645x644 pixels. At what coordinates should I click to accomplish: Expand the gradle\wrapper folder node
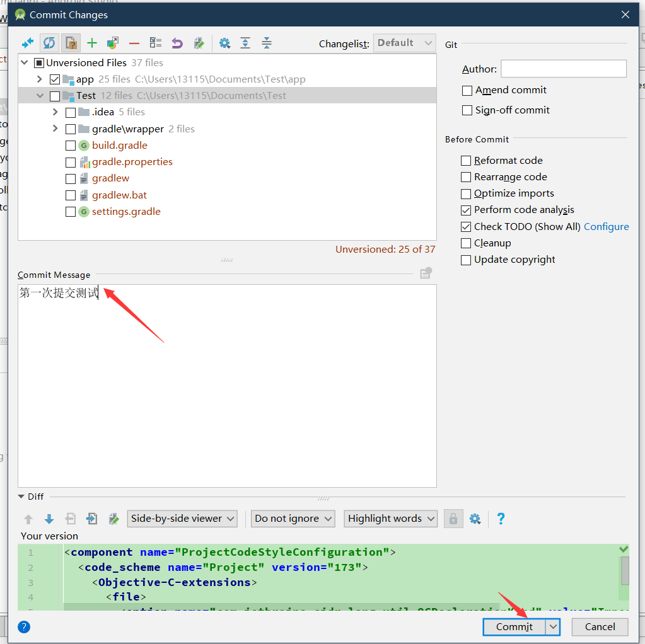pyautogui.click(x=55, y=129)
